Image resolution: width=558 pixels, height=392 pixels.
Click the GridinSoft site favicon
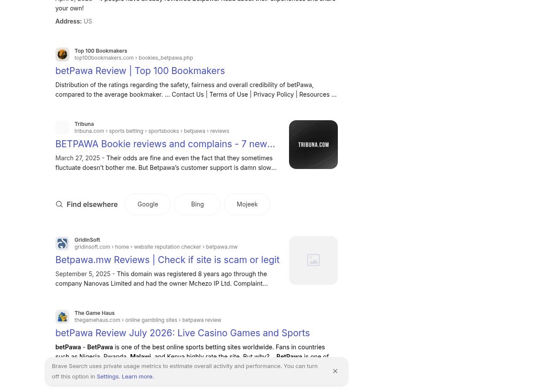point(62,243)
